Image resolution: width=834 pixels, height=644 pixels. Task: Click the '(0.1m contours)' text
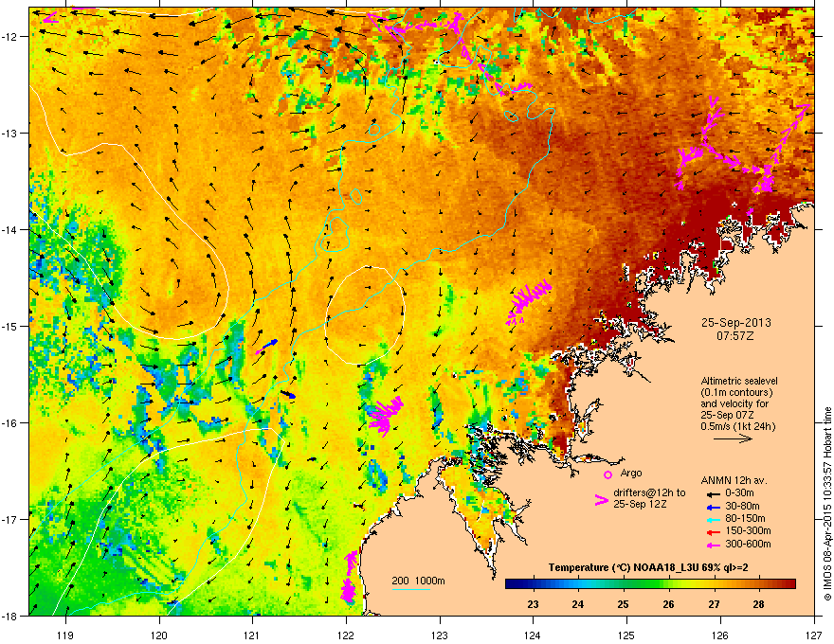click(736, 393)
